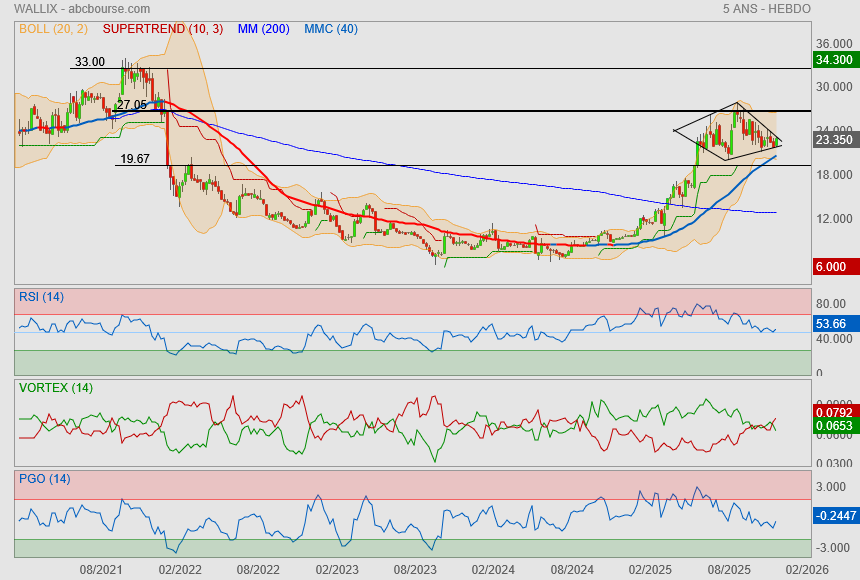Click the red 6.000 price tag
The height and width of the screenshot is (580, 860).
pyautogui.click(x=831, y=267)
